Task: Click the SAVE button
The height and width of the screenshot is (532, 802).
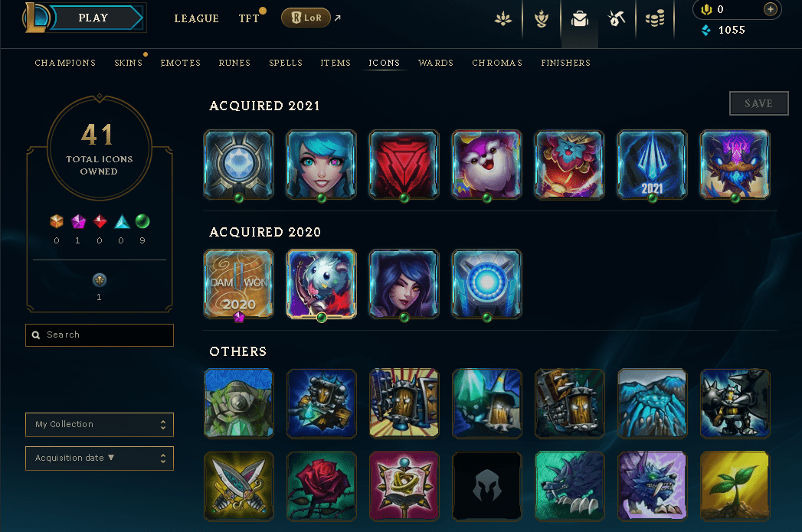Action: (758, 104)
